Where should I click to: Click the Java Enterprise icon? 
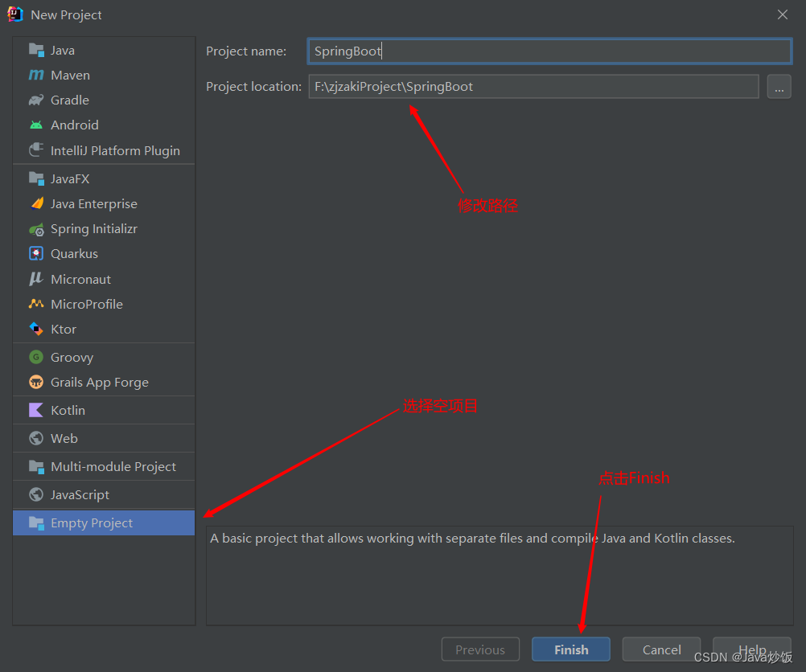pyautogui.click(x=36, y=203)
